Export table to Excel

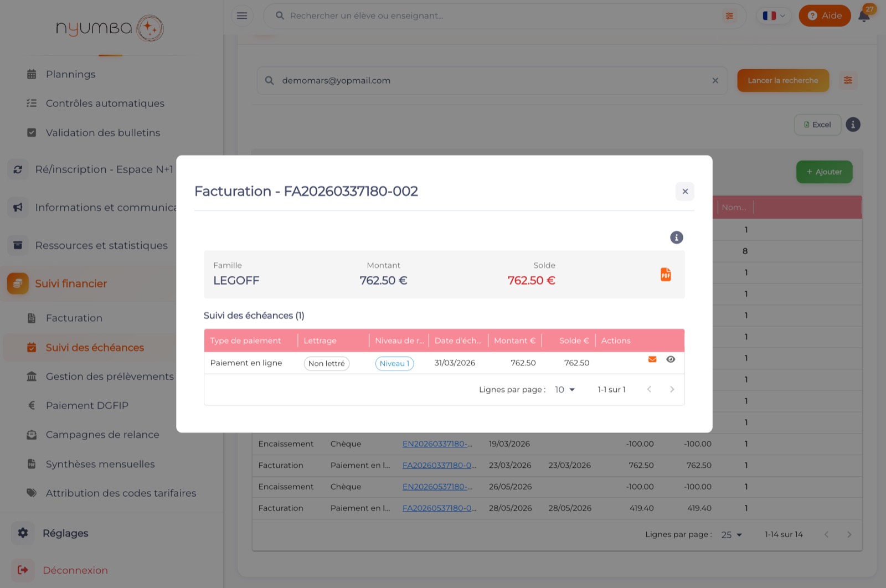click(x=817, y=125)
